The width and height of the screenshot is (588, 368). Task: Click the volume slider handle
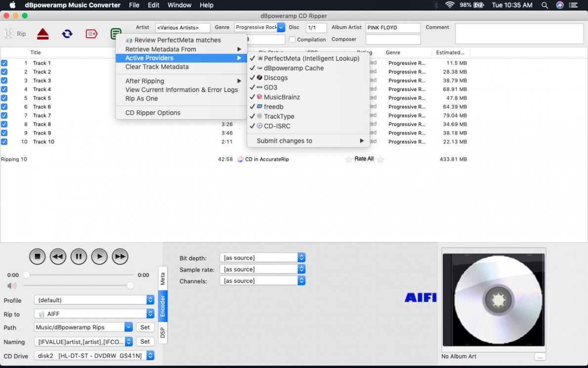click(130, 285)
